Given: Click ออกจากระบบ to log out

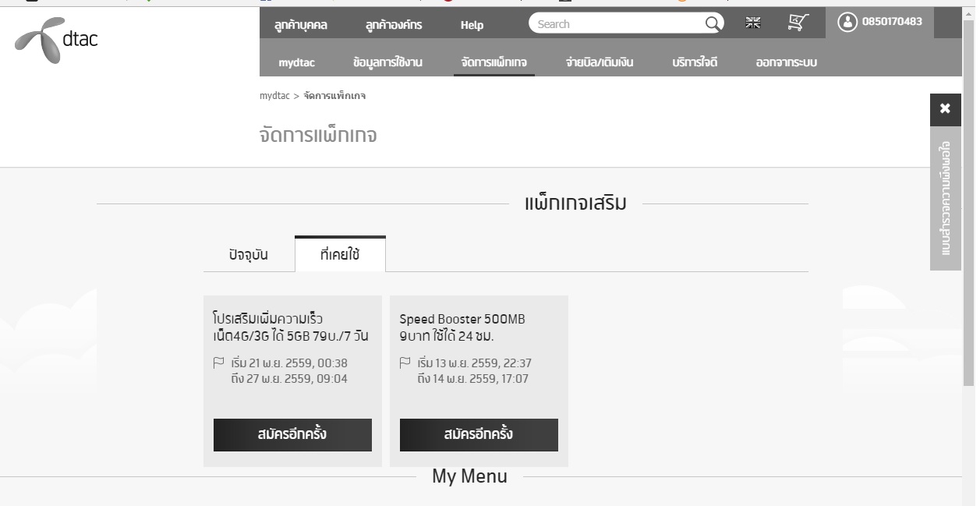Looking at the screenshot, I should coord(787,62).
